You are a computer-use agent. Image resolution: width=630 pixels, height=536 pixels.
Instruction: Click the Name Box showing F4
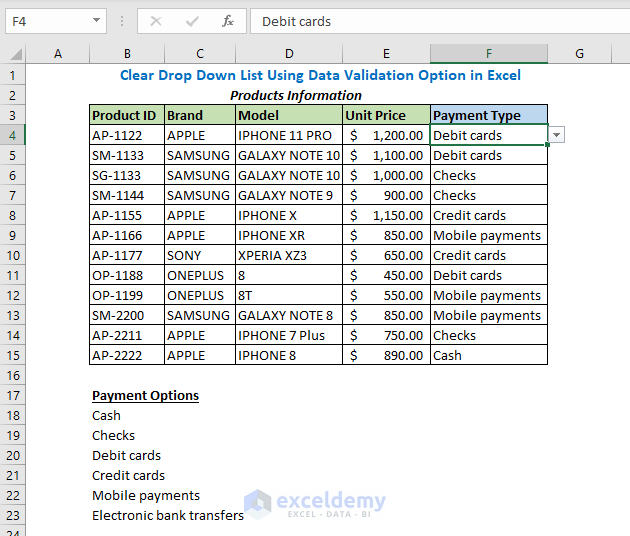point(56,21)
